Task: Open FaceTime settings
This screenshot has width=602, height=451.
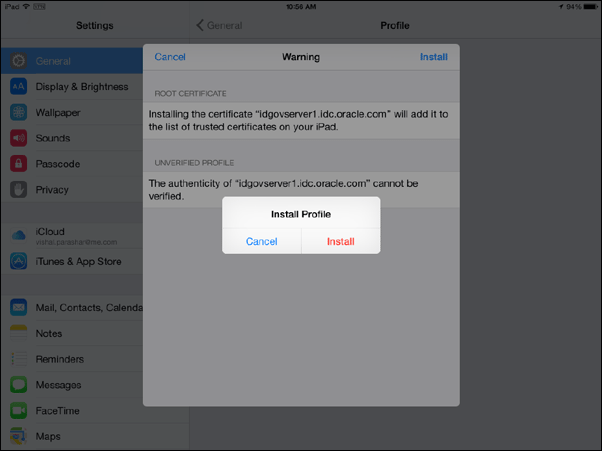Action: click(72, 411)
